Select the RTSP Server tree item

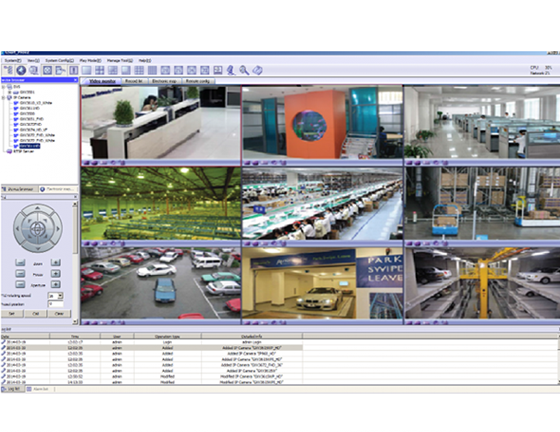pyautogui.click(x=24, y=151)
